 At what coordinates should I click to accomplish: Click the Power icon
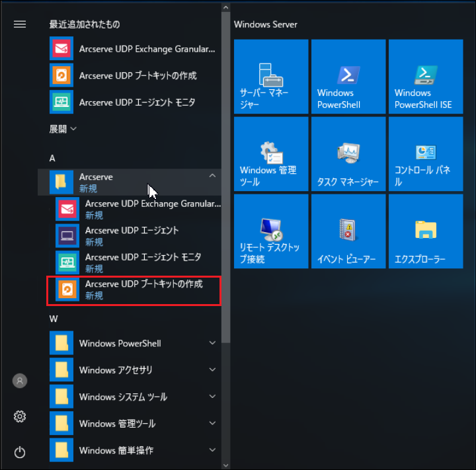(x=20, y=452)
